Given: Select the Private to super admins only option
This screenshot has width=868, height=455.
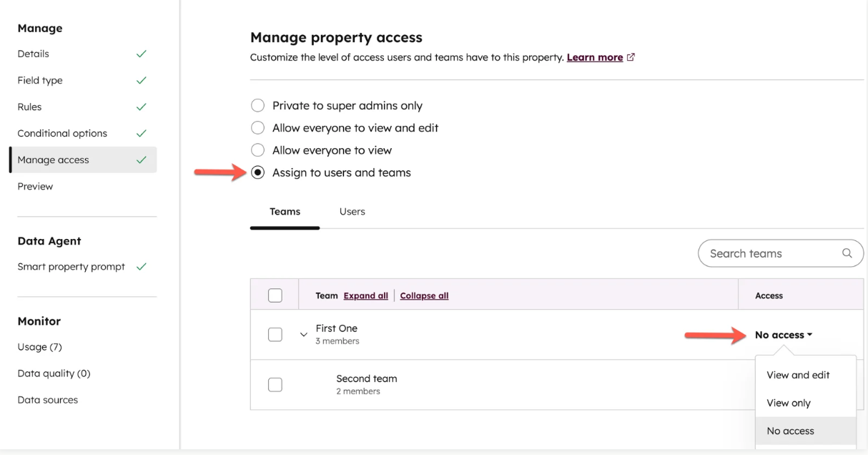Looking at the screenshot, I should (258, 106).
